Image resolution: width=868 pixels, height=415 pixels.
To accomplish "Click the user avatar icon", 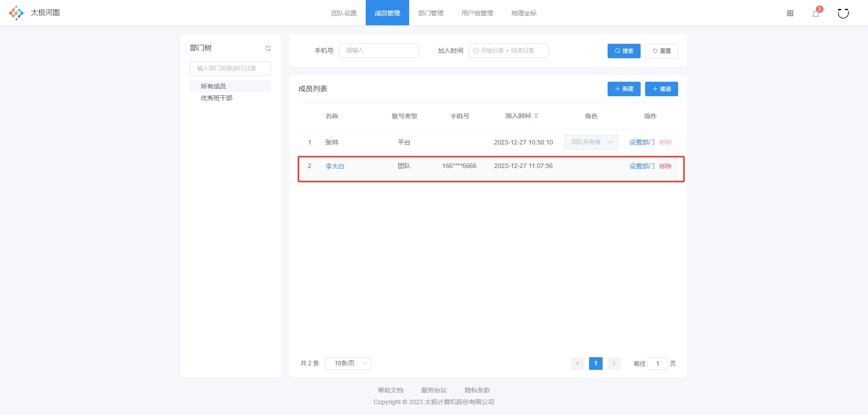I will [x=843, y=13].
